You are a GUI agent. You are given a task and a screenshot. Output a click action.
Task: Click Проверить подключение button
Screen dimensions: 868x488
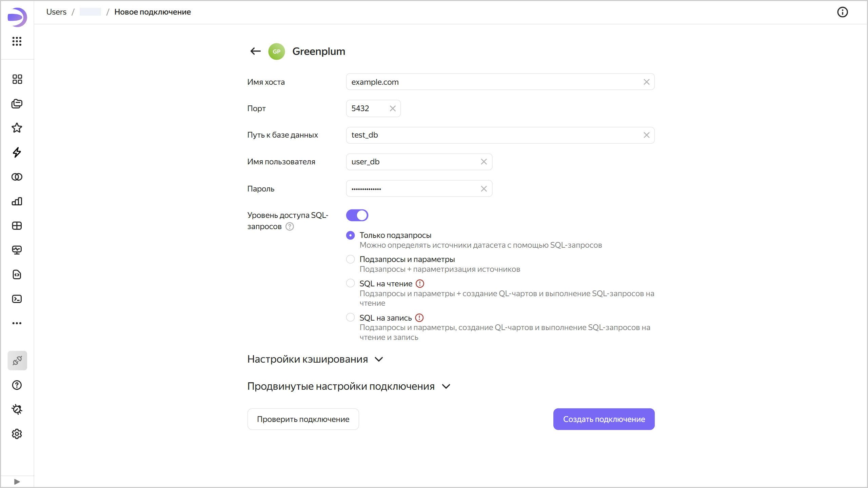click(303, 419)
